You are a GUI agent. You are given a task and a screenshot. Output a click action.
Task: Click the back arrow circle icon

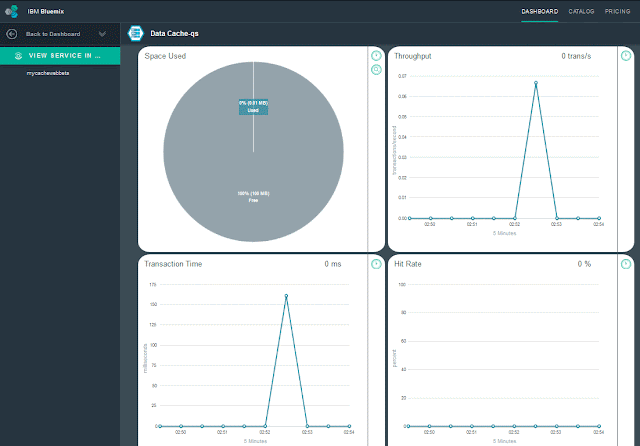click(12, 34)
